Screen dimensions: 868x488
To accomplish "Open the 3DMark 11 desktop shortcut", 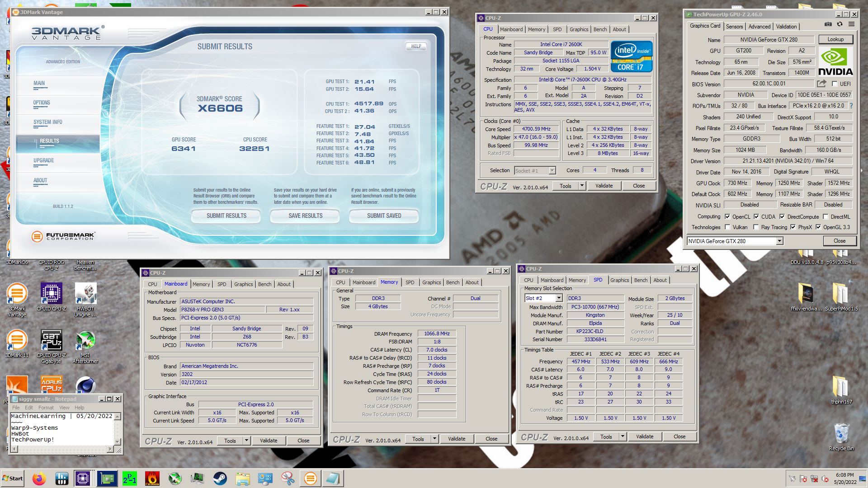I will point(17,343).
